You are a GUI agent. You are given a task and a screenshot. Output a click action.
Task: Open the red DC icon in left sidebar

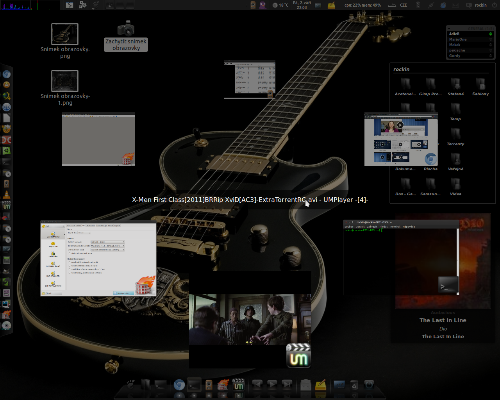(6, 140)
